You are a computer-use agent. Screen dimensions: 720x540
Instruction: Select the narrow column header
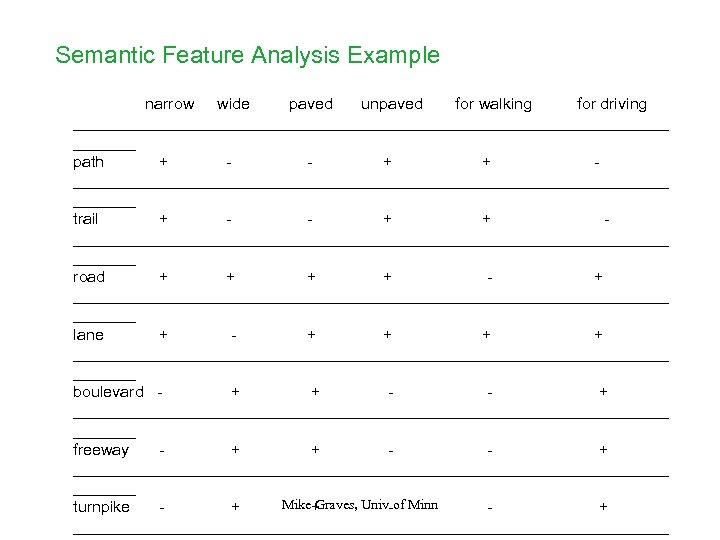click(169, 104)
